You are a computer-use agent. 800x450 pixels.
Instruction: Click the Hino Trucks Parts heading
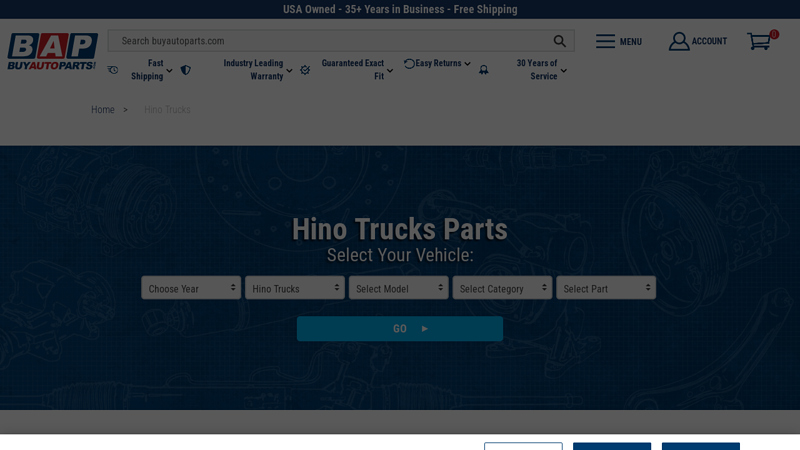click(400, 229)
